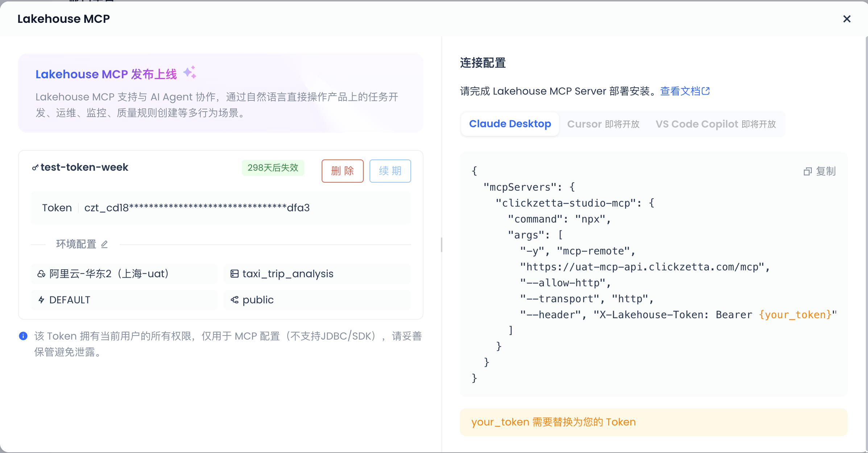This screenshot has width=868, height=453.
Task: Click the schema icon beside public
Action: click(235, 300)
